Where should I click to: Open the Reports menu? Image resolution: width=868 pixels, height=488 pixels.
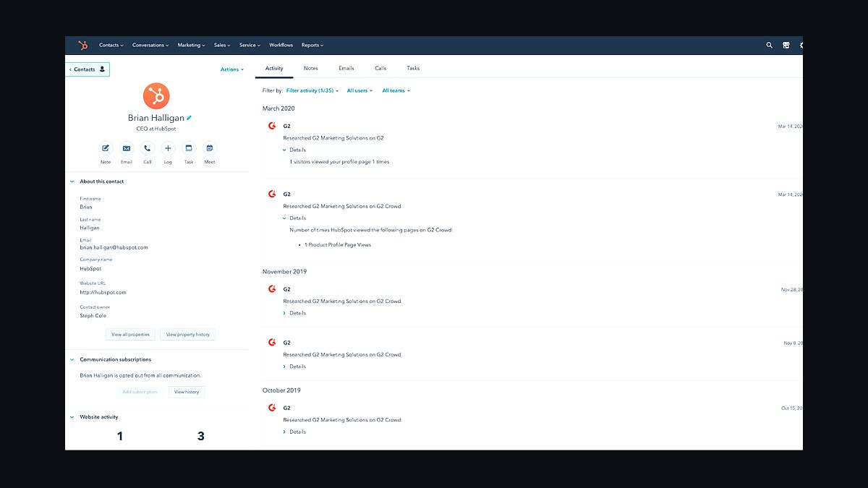(x=312, y=45)
